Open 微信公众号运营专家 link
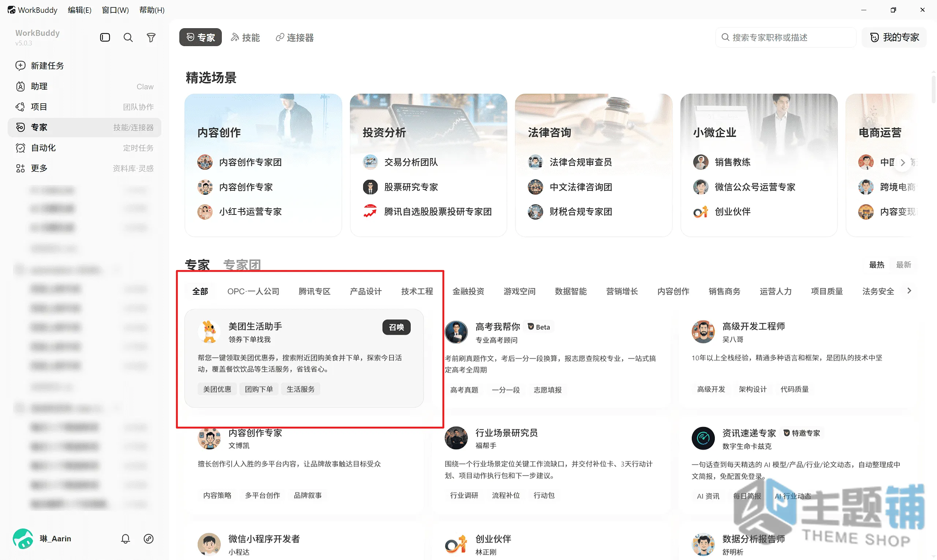Screen dimensions: 937x560 point(755,187)
